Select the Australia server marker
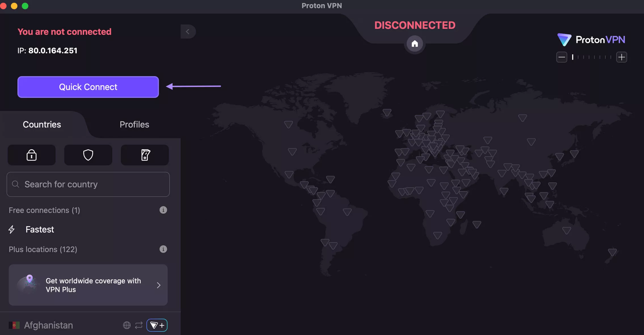Screen dimensions: 644x335 tap(567, 231)
